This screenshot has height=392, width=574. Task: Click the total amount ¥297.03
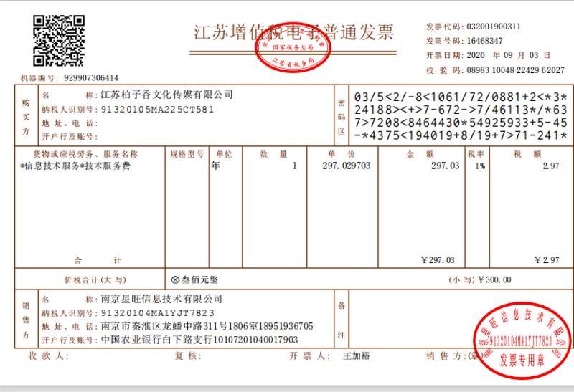438,260
